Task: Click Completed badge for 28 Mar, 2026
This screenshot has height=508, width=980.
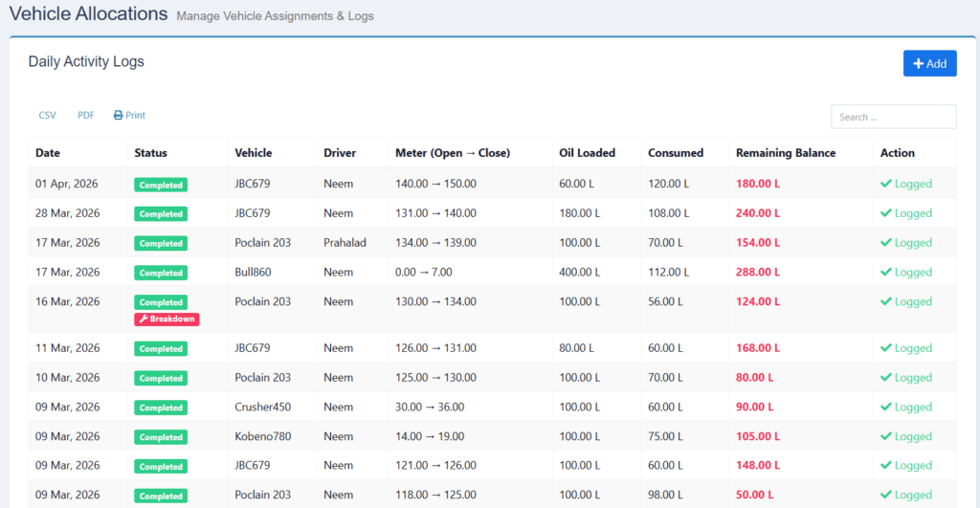Action: pyautogui.click(x=161, y=213)
